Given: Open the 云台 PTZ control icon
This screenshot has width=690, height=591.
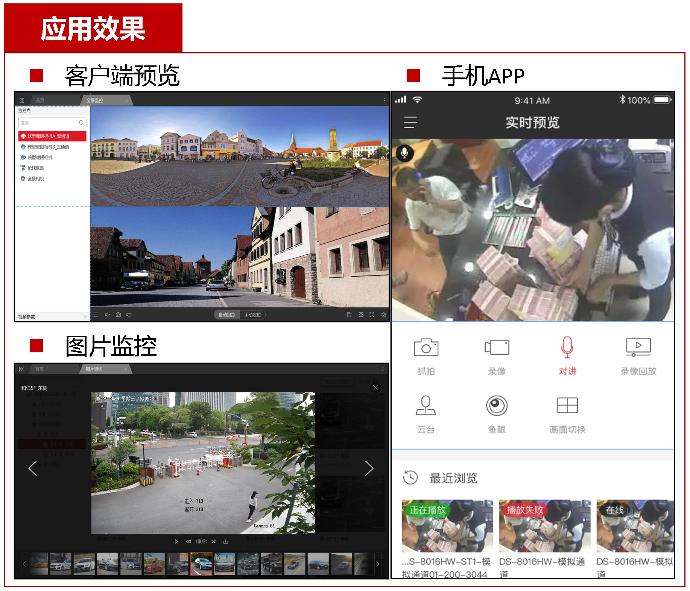Looking at the screenshot, I should (x=426, y=405).
